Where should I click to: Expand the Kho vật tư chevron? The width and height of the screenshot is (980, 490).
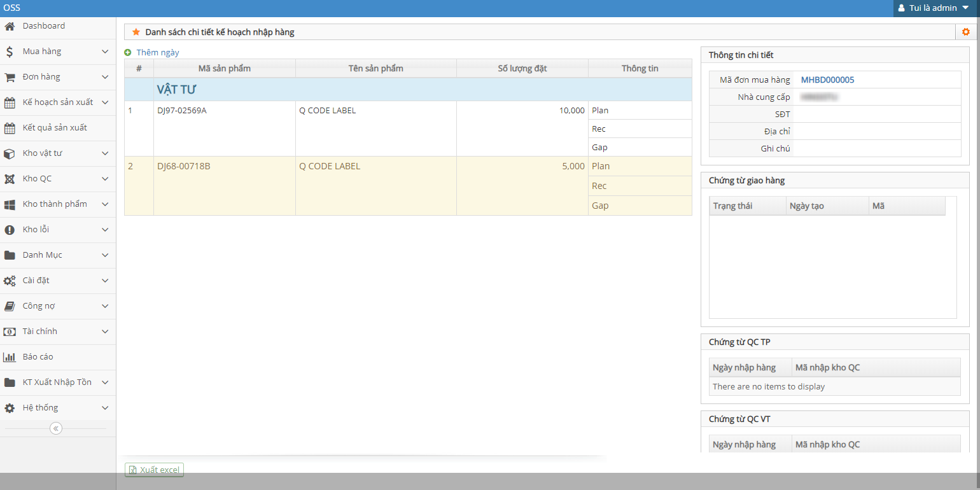105,153
